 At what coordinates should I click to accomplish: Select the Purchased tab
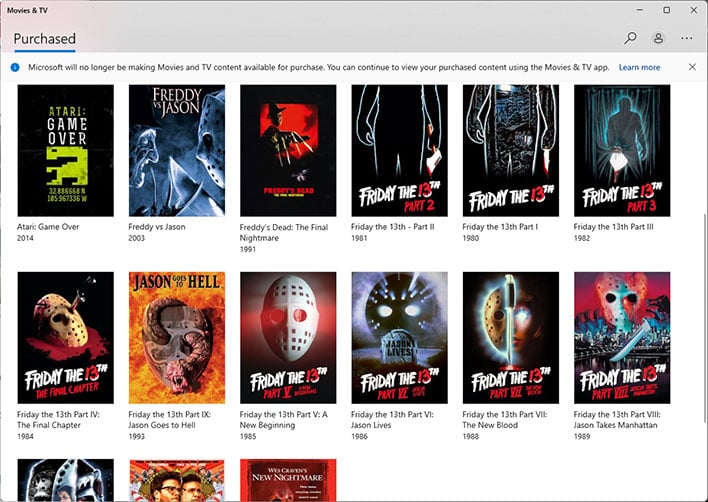(x=44, y=39)
